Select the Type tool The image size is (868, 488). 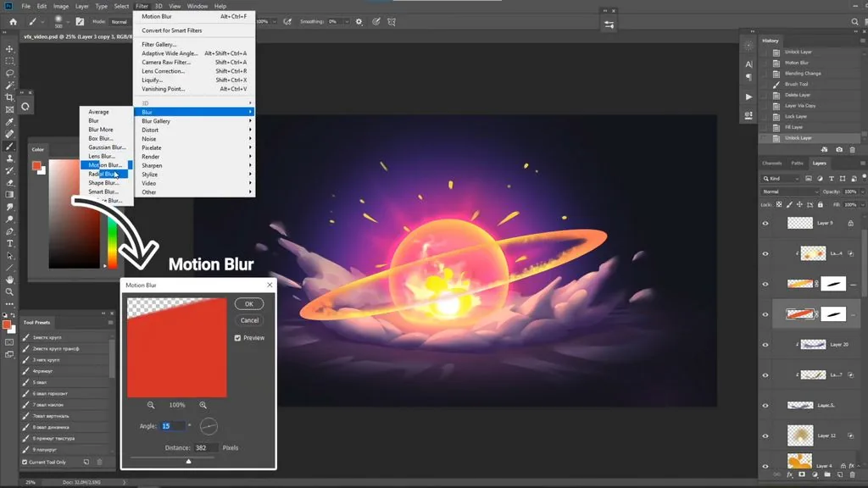9,243
